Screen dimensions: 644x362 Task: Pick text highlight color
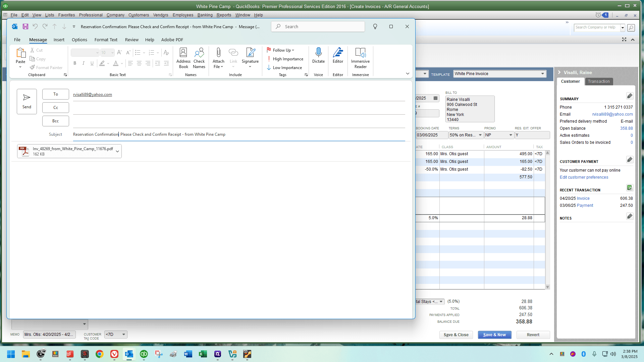[x=102, y=63]
